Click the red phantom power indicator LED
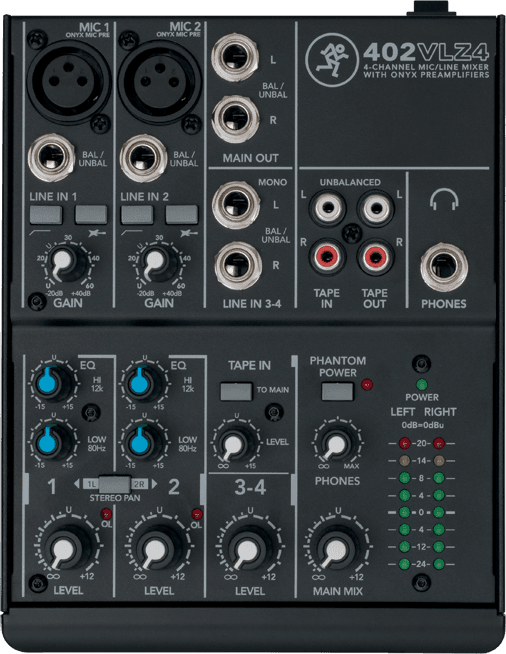506x654 pixels. tap(367, 384)
